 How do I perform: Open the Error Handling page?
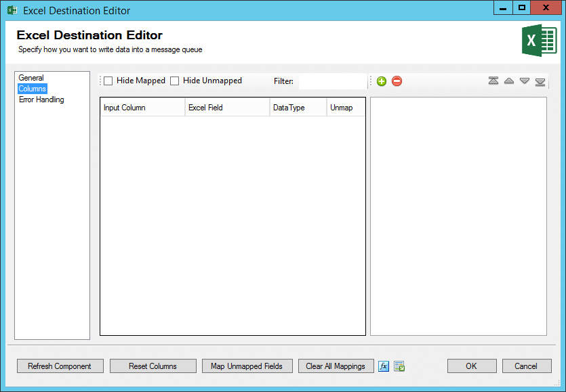41,100
